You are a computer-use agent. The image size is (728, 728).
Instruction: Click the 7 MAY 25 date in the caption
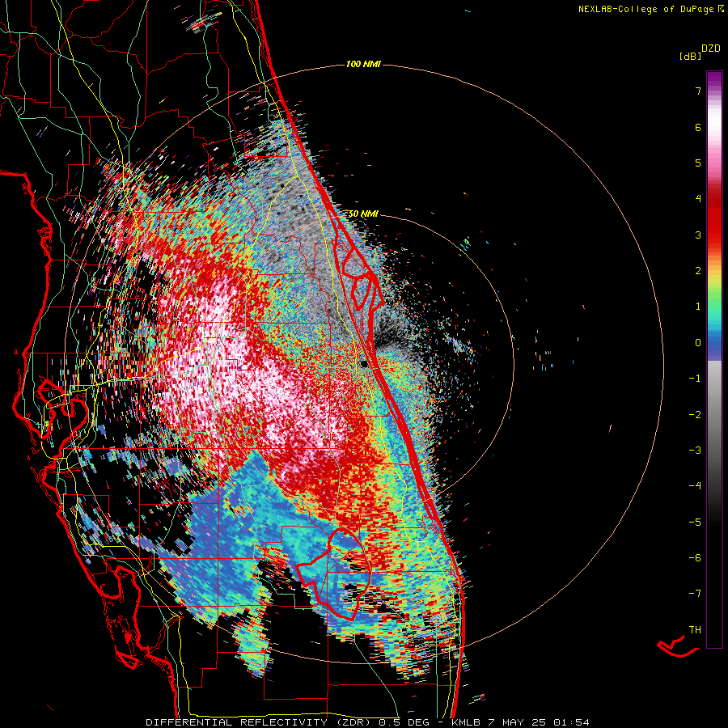pyautogui.click(x=518, y=722)
